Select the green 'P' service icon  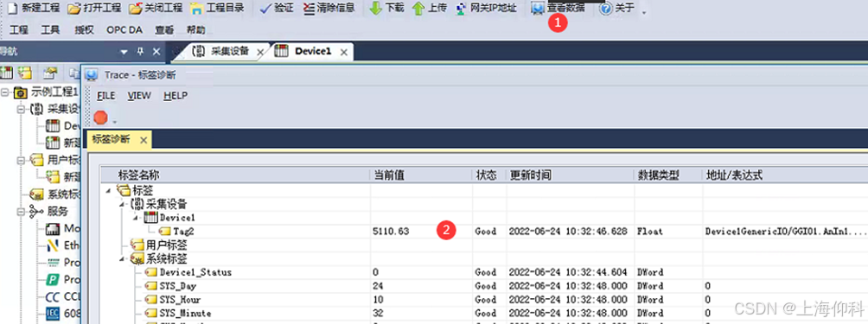tap(53, 279)
